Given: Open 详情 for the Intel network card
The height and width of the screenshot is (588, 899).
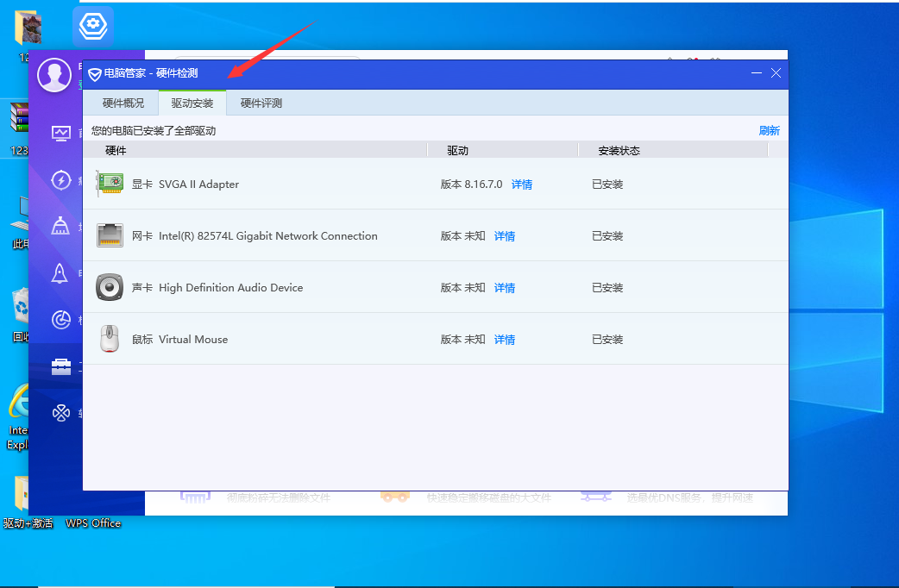Looking at the screenshot, I should [505, 236].
